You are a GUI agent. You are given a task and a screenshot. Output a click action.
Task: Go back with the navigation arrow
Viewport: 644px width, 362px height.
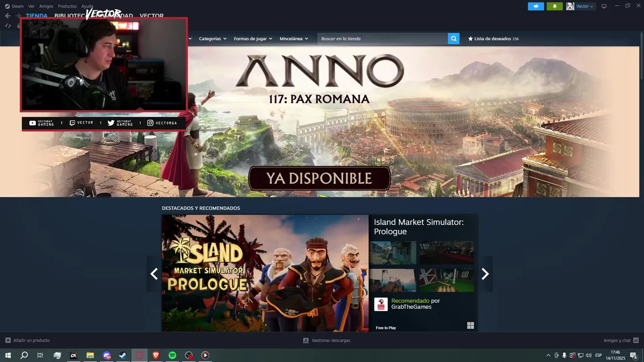8,16
